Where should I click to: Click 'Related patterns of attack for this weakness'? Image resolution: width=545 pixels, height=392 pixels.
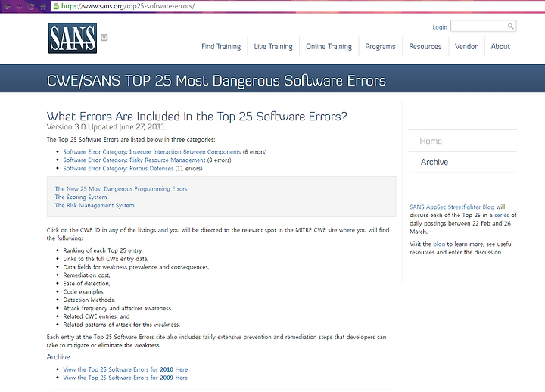[x=122, y=325]
